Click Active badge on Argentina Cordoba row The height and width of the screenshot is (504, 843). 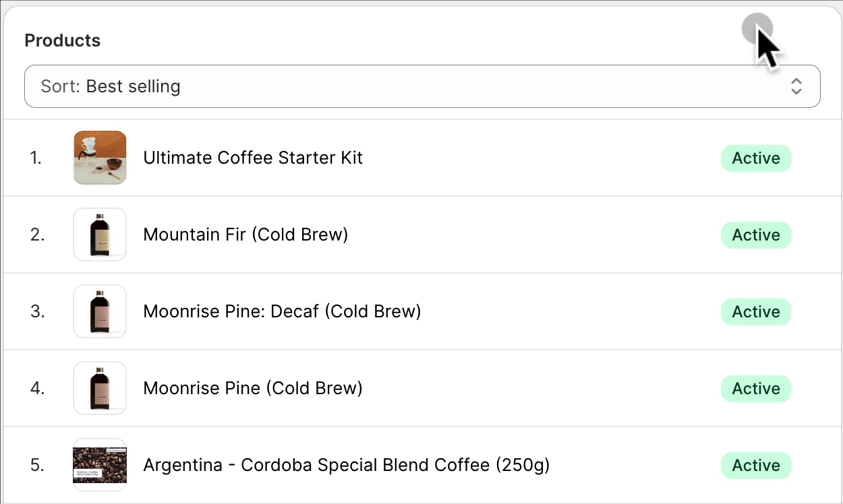coord(756,466)
